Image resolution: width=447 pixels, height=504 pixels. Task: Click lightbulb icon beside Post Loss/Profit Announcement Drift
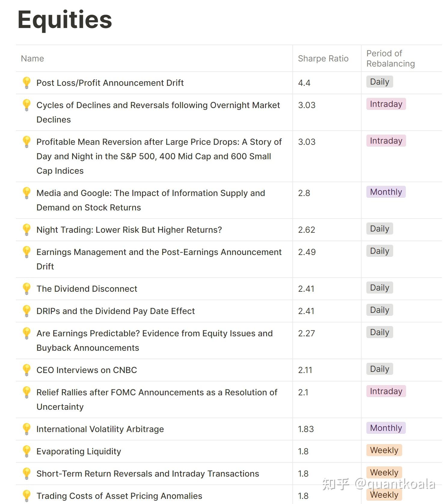pyautogui.click(x=26, y=83)
